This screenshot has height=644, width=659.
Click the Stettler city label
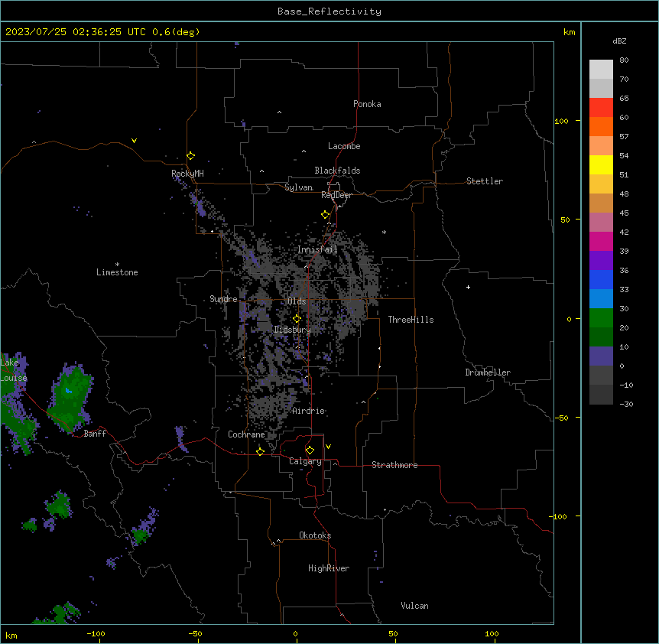point(485,181)
